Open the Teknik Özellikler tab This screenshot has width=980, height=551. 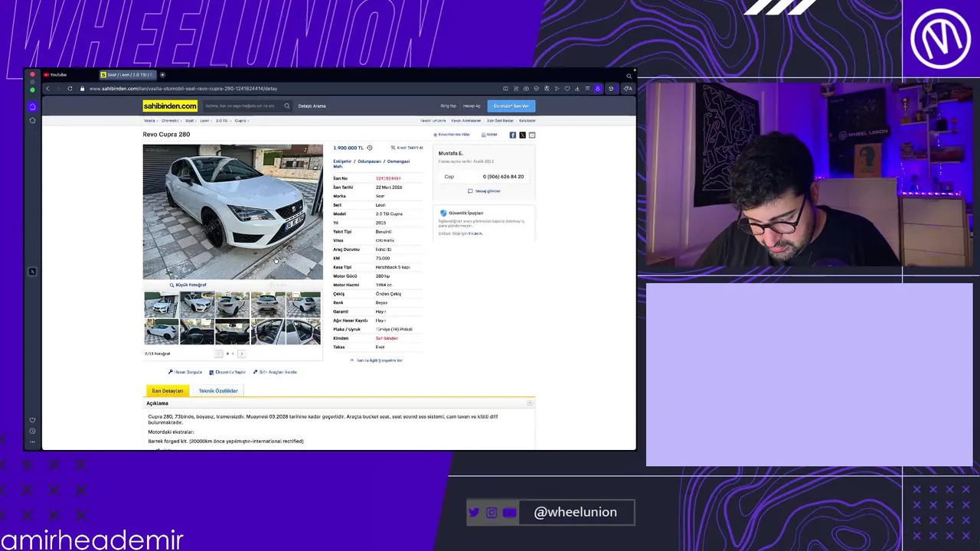(x=218, y=390)
